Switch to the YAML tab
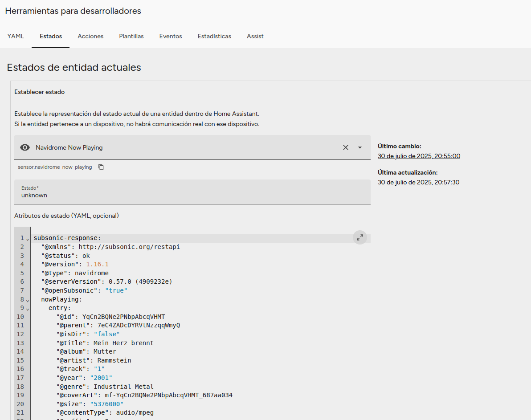Image resolution: width=531 pixels, height=420 pixels. point(16,36)
